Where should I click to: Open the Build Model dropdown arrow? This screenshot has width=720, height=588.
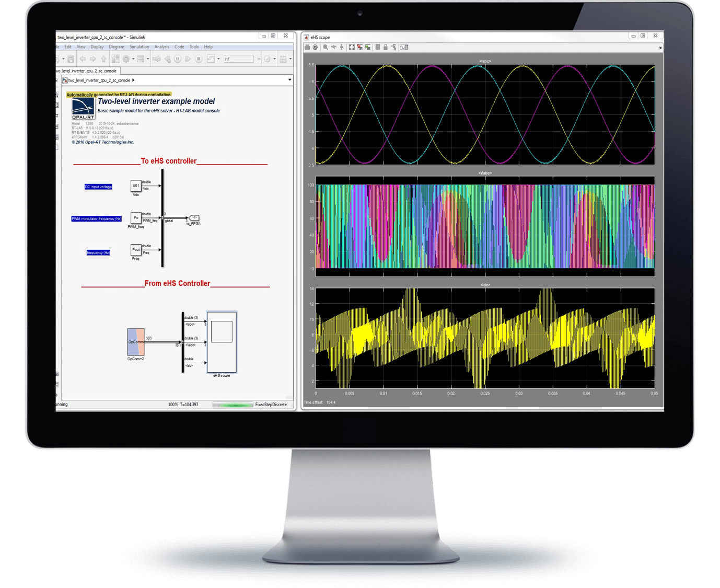pyautogui.click(x=291, y=59)
